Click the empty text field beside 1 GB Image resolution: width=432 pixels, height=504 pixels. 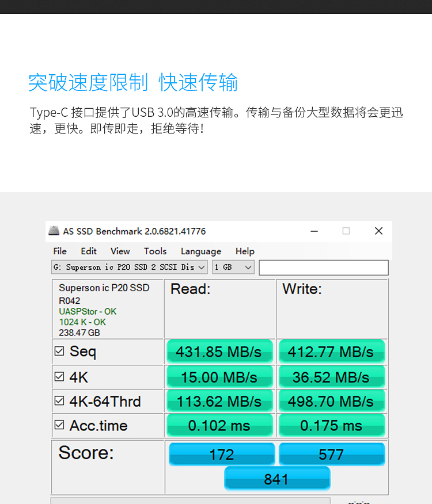point(324,268)
